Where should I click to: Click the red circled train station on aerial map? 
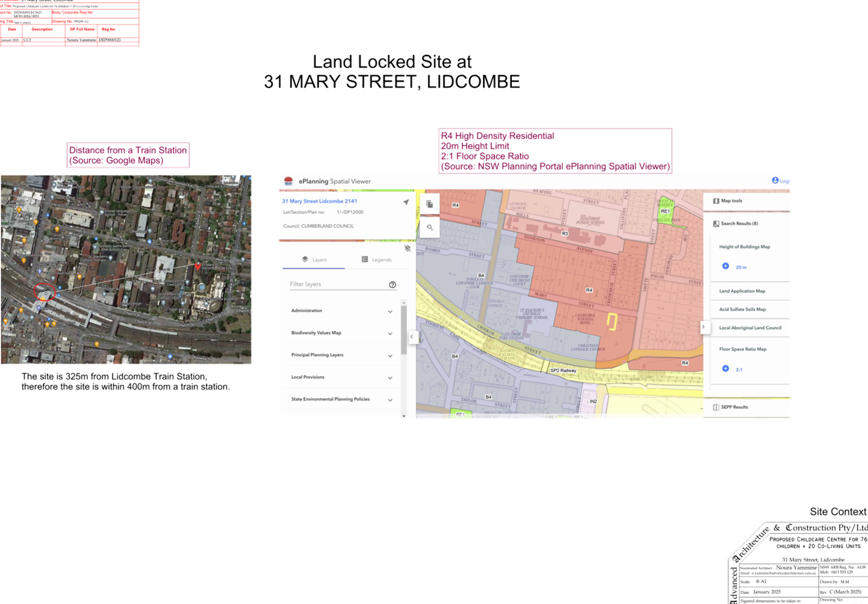click(45, 293)
